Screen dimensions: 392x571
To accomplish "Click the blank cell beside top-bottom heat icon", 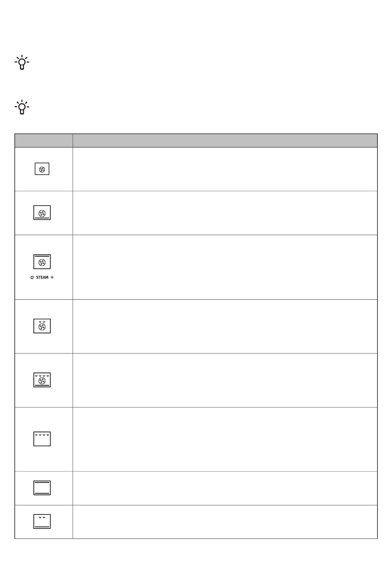I will click(225, 488).
